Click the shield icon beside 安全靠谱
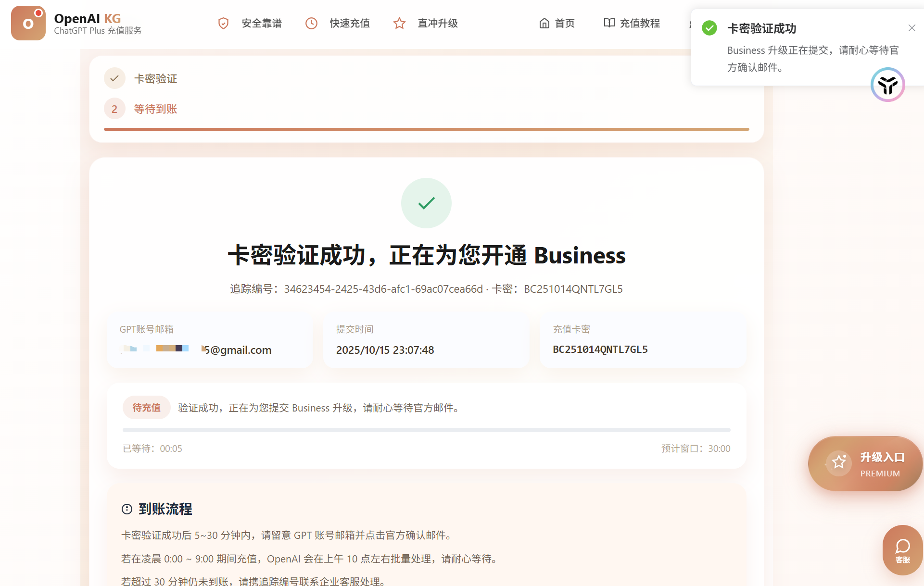The height and width of the screenshot is (586, 924). point(223,23)
